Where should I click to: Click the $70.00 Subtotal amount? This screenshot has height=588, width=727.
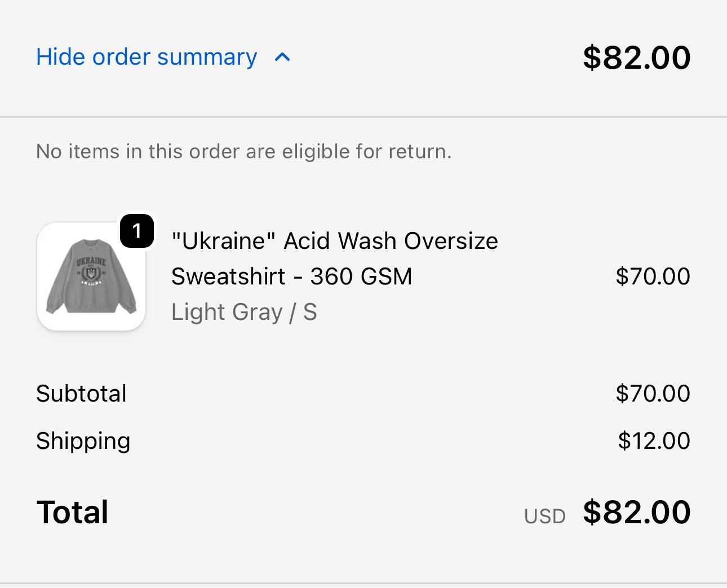[x=653, y=393]
